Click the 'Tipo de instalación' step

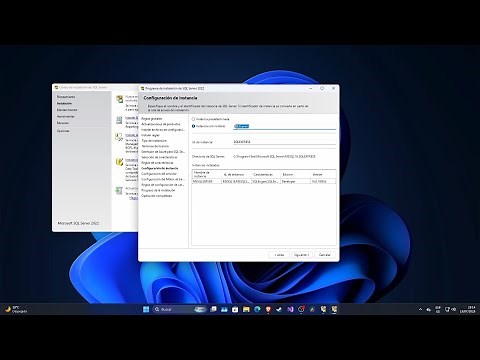[154, 141]
